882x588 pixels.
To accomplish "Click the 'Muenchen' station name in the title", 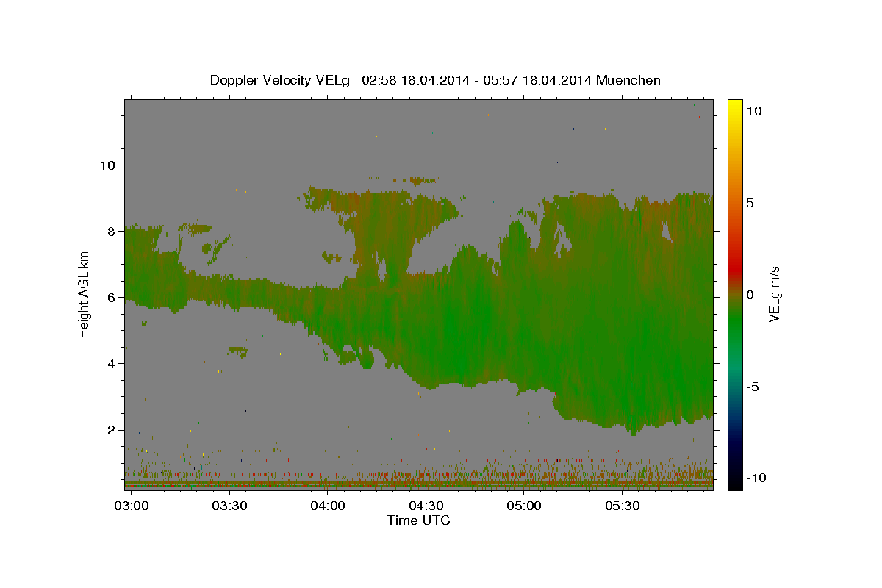I will (629, 80).
